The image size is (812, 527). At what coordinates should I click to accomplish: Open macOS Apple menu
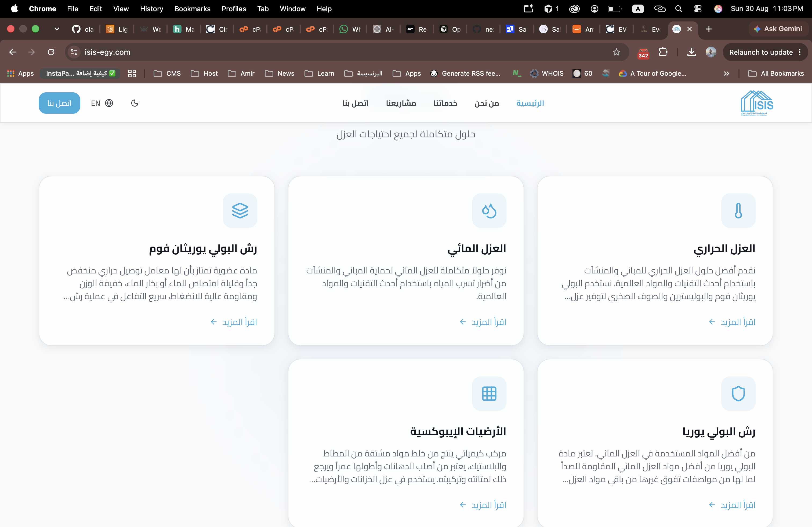[14, 9]
